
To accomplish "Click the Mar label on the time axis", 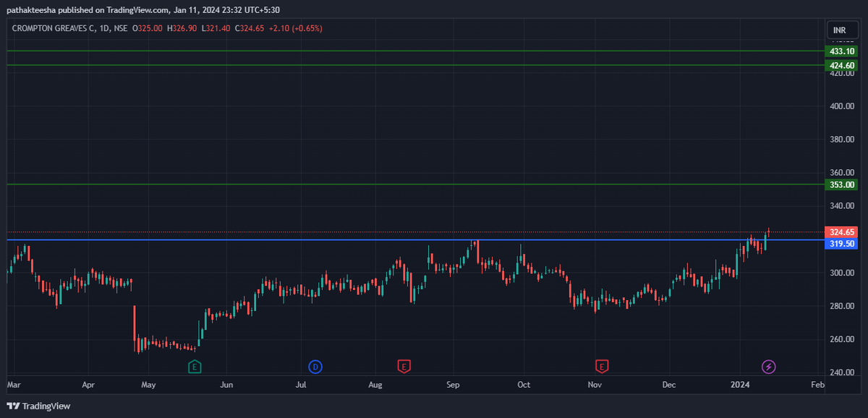I will click(x=14, y=385).
